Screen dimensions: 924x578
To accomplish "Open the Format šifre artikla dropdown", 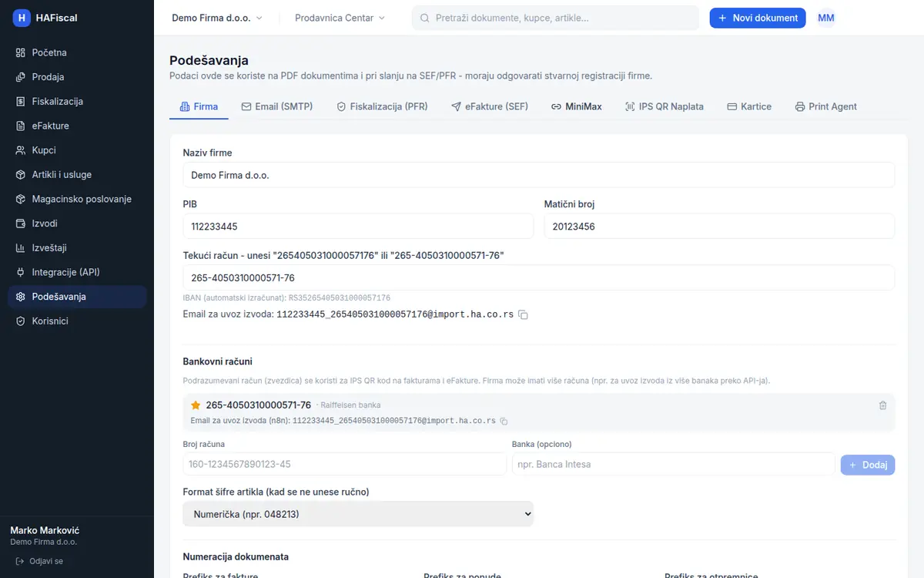I will (358, 514).
